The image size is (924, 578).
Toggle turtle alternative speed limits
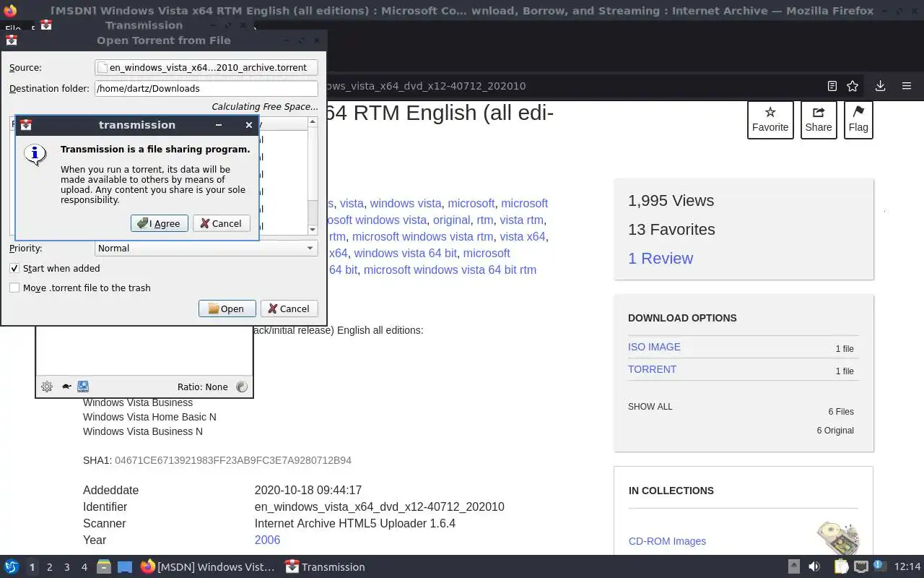point(66,387)
